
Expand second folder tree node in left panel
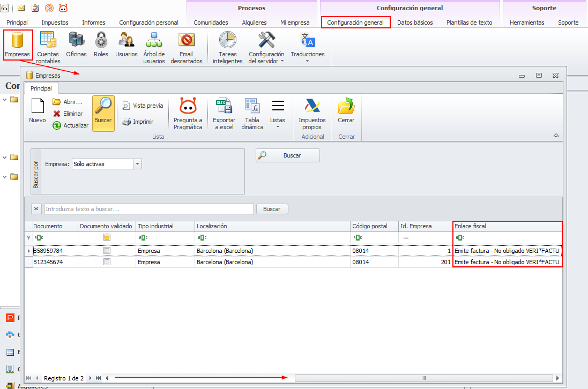point(4,158)
